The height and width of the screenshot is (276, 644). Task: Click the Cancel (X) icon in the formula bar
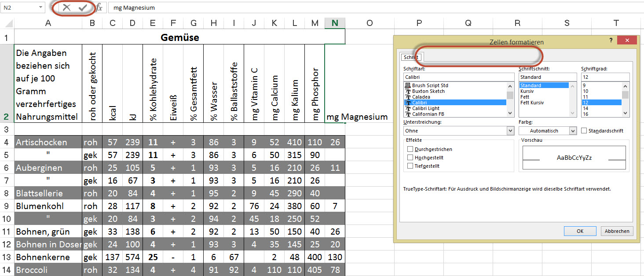coord(66,7)
